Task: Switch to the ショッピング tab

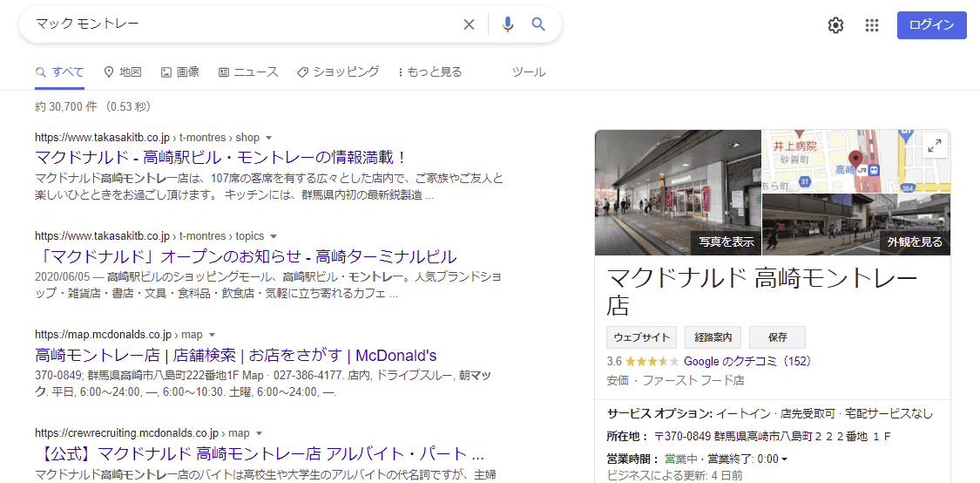Action: tap(338, 72)
